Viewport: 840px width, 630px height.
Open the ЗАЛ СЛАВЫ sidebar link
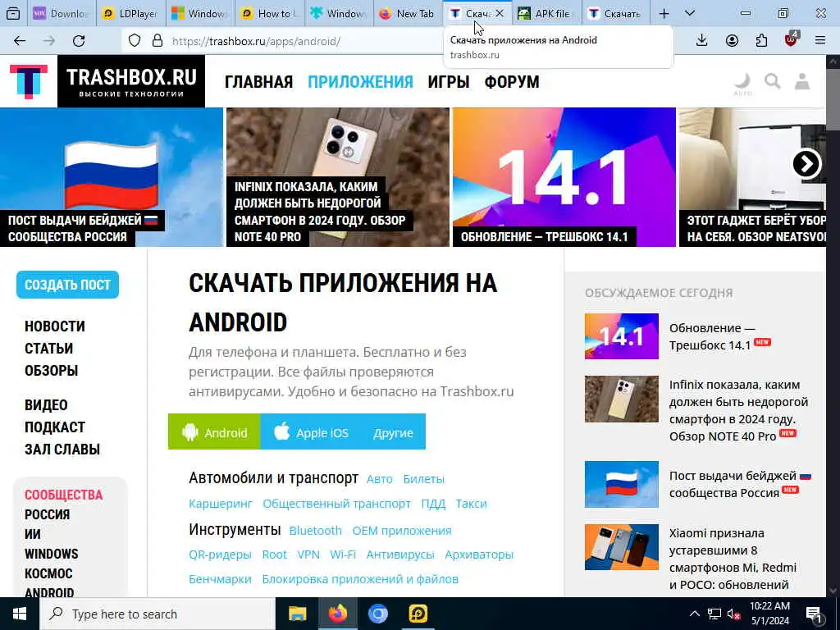(x=62, y=449)
